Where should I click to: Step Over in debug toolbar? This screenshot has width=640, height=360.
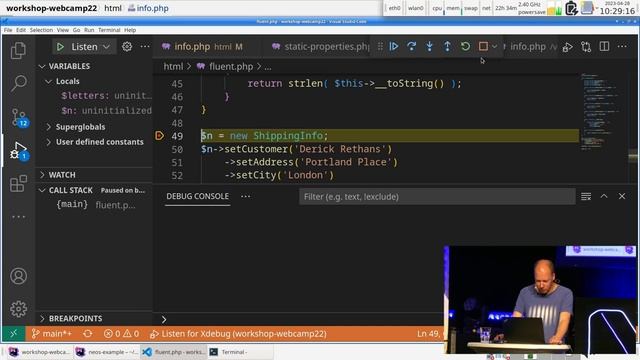click(411, 47)
